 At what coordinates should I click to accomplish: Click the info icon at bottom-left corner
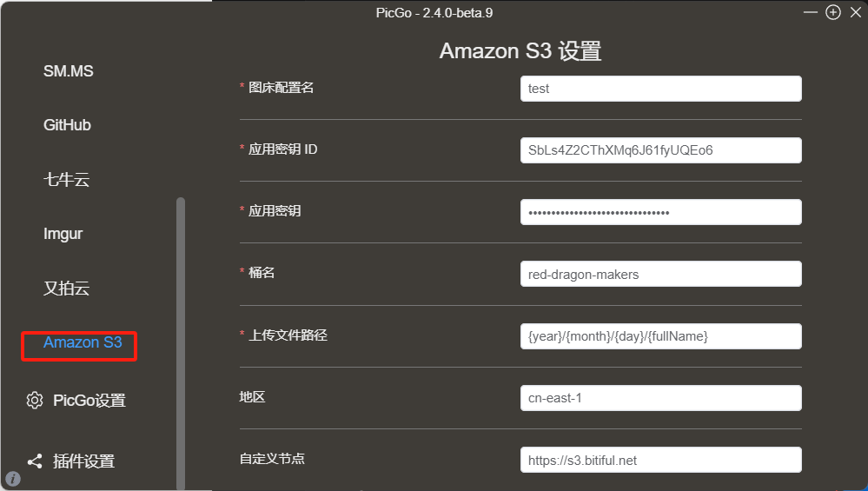(12, 479)
